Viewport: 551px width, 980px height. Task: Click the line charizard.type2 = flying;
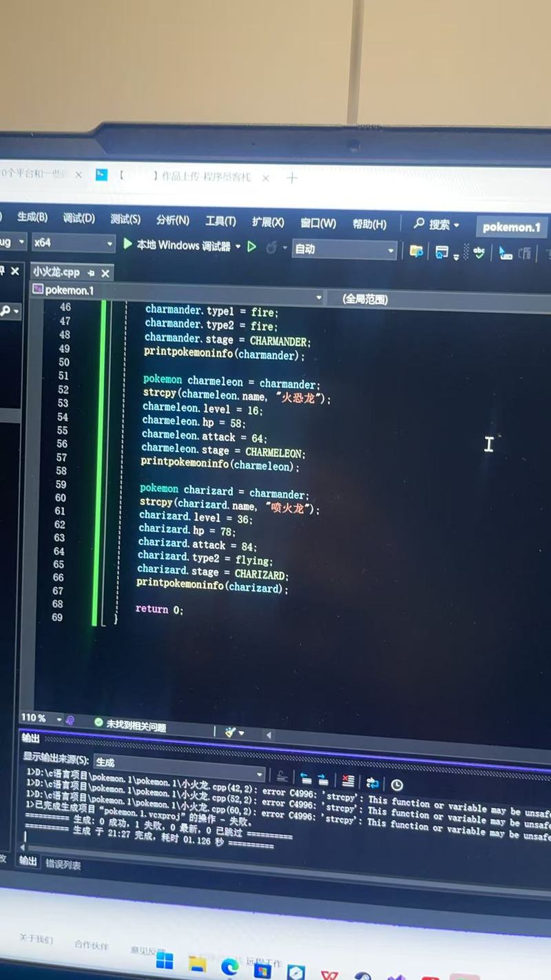(205, 559)
